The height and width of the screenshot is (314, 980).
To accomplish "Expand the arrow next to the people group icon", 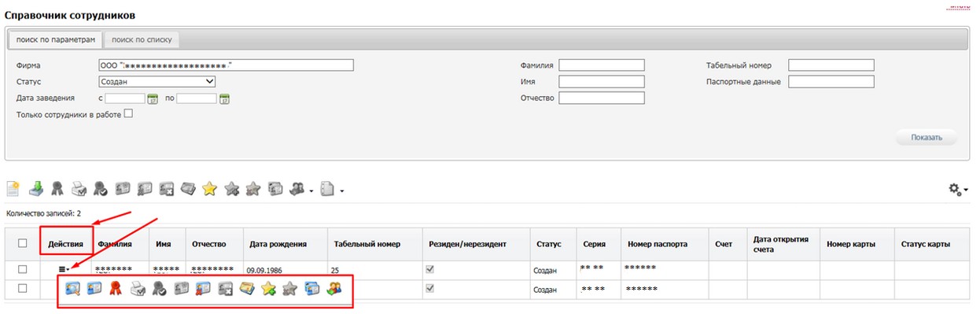I will [x=311, y=190].
